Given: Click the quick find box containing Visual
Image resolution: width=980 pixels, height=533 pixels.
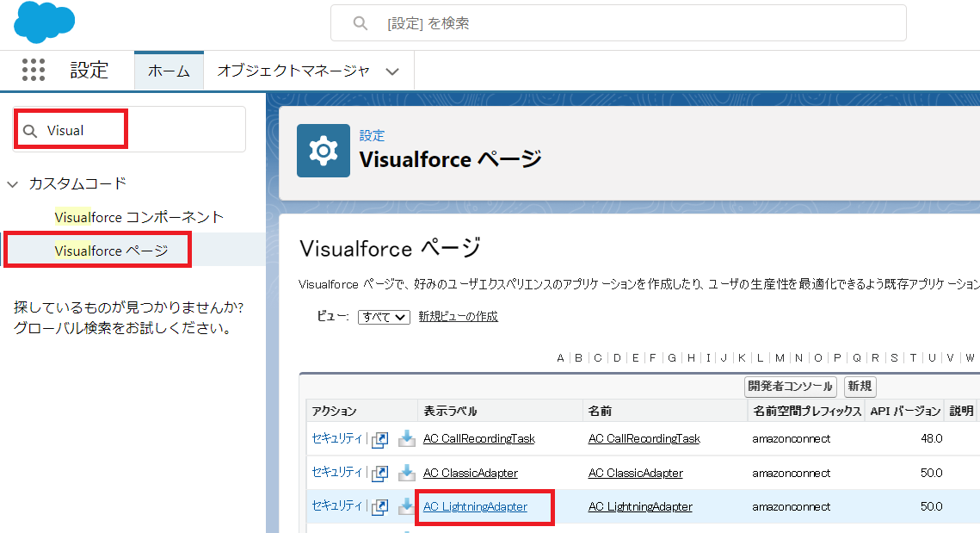Looking at the screenshot, I should 129,129.
